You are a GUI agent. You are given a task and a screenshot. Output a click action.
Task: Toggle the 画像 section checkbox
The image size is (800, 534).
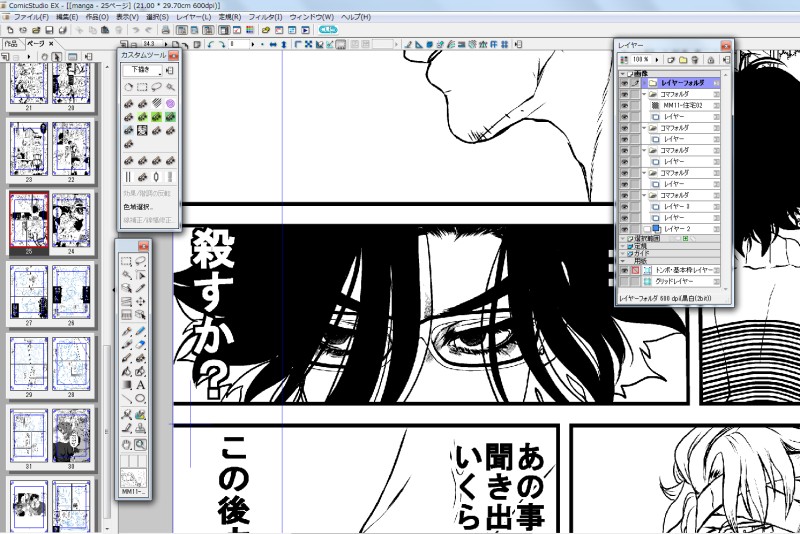630,73
